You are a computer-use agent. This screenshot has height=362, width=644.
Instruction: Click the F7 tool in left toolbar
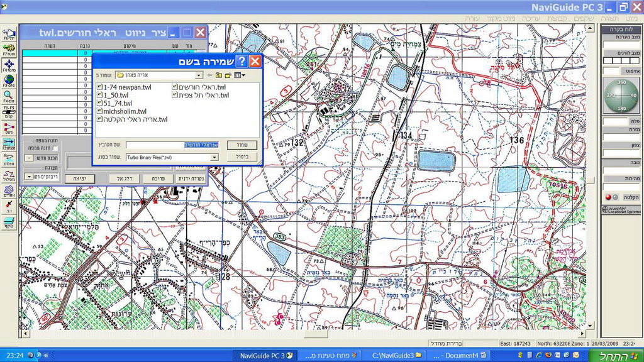coord(9,50)
